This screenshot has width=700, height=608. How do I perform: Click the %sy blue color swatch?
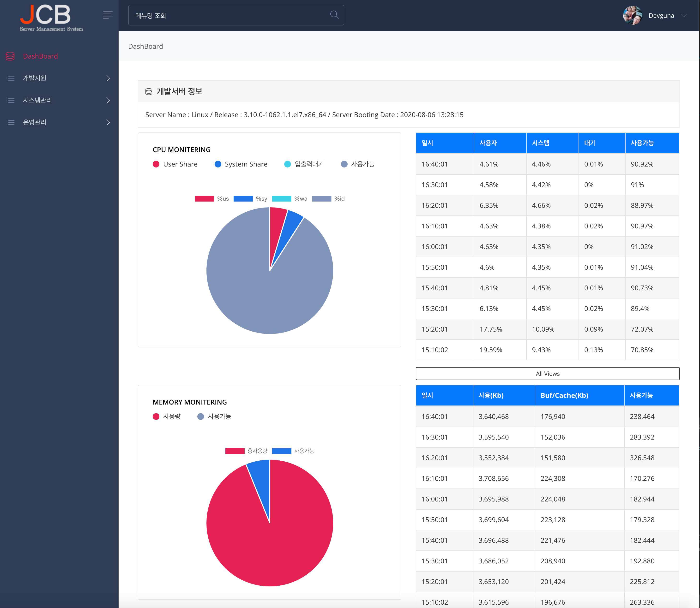pyautogui.click(x=243, y=199)
